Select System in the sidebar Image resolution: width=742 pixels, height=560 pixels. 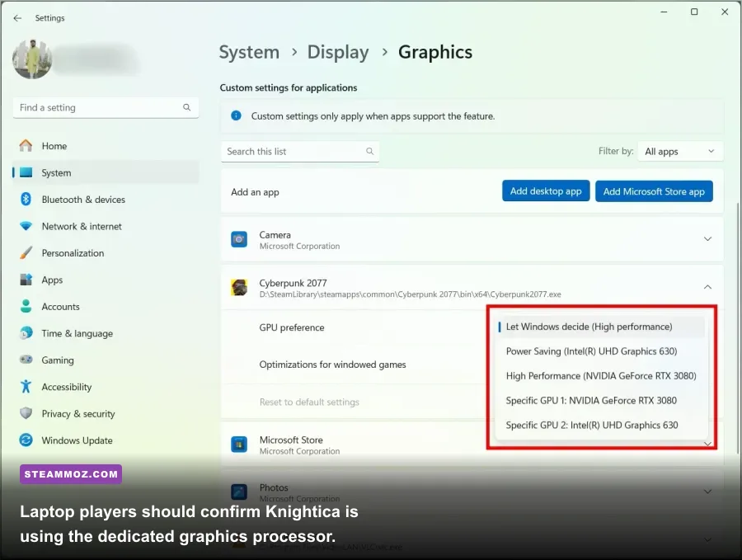106,172
